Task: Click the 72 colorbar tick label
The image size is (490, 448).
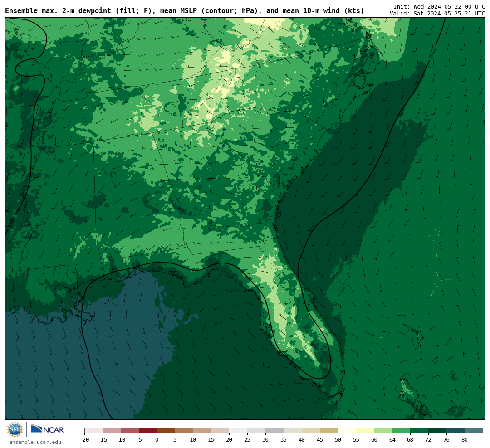Action: tap(428, 440)
